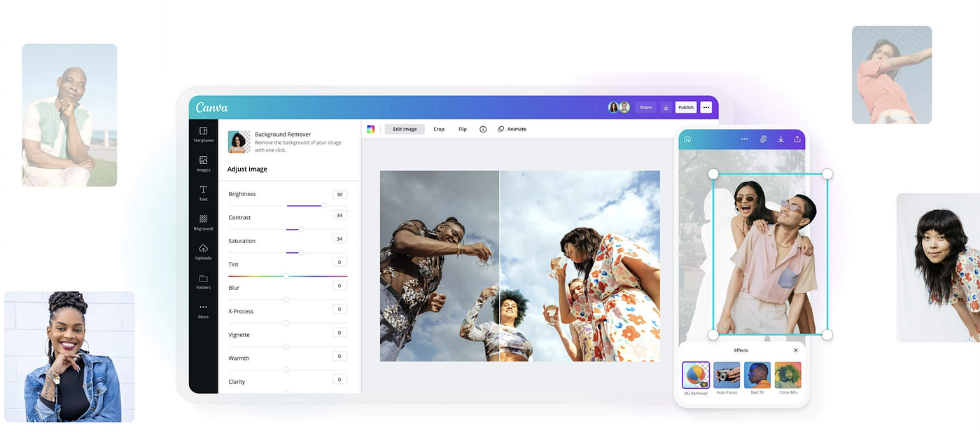Image resolution: width=980 pixels, height=435 pixels.
Task: Click the Vignette slider handle
Action: coord(286,346)
